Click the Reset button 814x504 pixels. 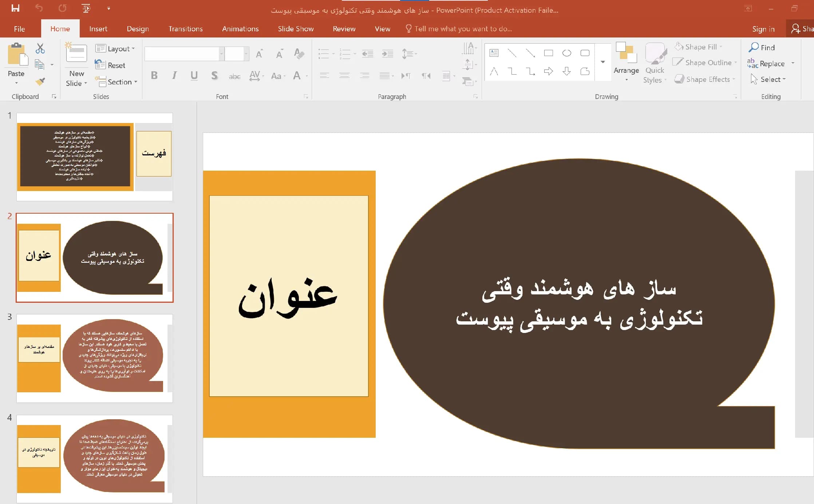point(110,65)
